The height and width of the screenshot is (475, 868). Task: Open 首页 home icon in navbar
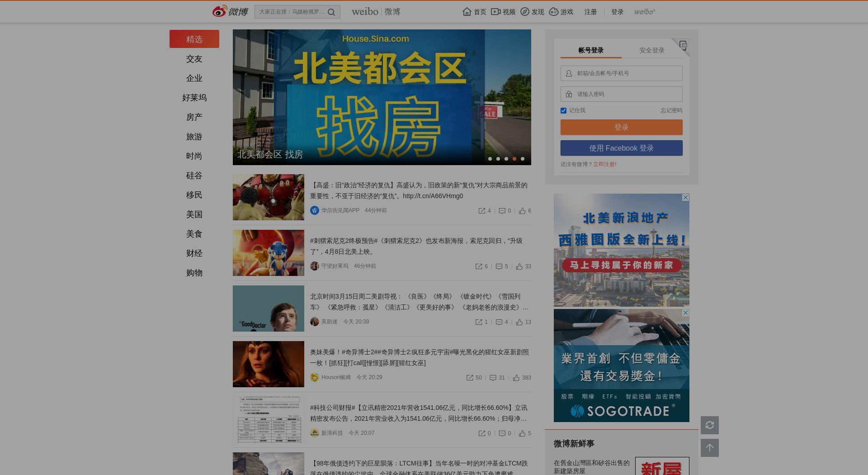(x=467, y=12)
